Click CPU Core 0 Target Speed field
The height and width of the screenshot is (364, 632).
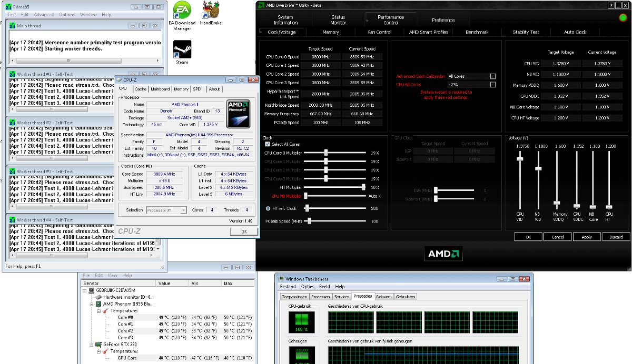(320, 57)
